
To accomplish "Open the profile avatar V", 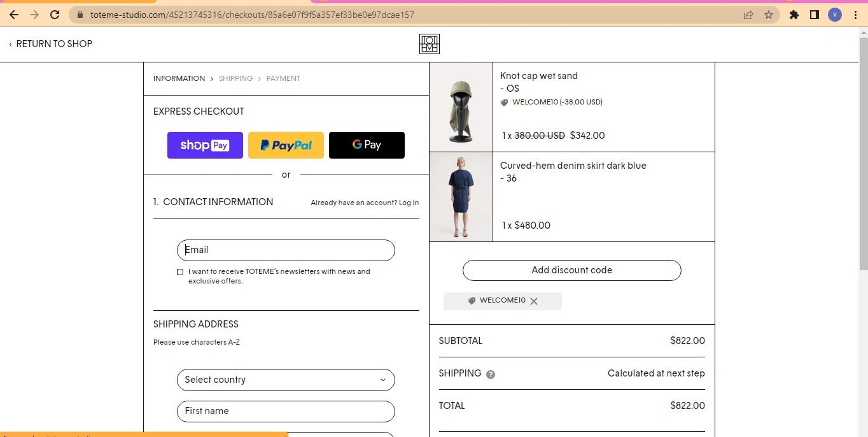I will tap(835, 15).
